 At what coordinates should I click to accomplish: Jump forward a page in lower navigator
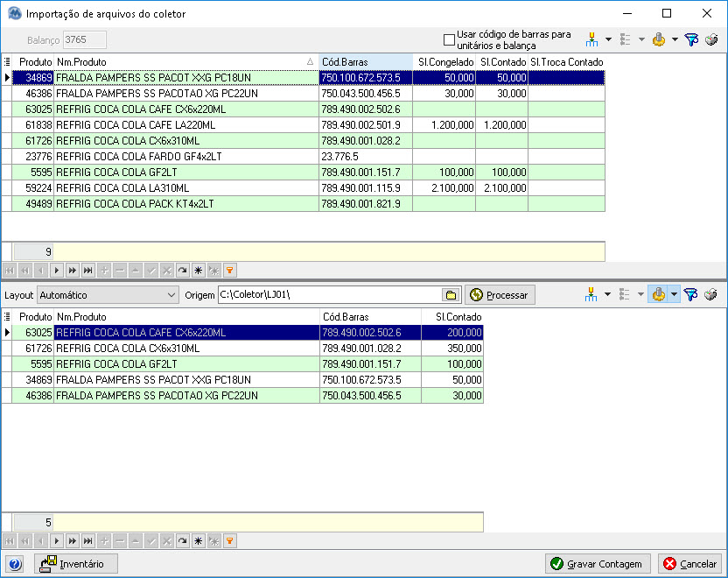tap(73, 541)
